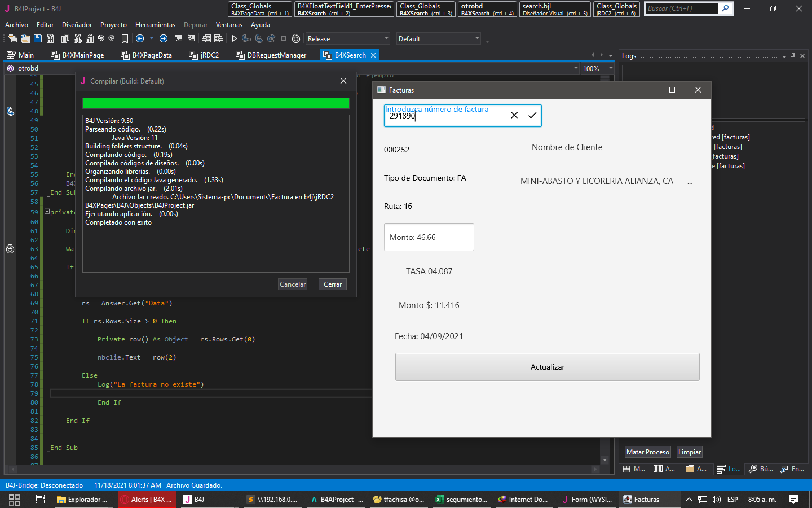
Task: Click the Matar Proceso button
Action: coord(647,452)
